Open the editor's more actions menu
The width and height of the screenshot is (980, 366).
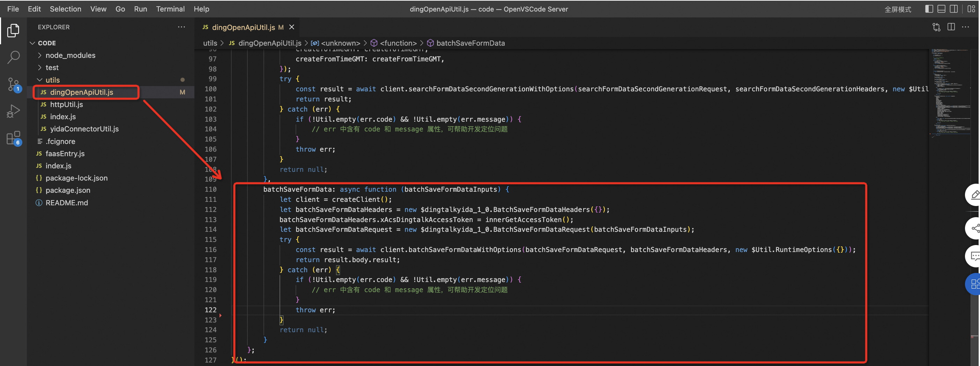tap(966, 27)
